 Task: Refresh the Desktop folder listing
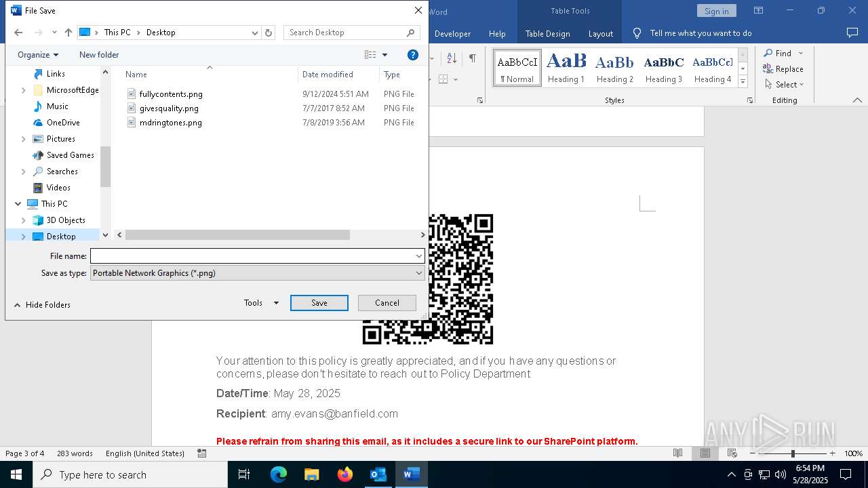pos(269,33)
